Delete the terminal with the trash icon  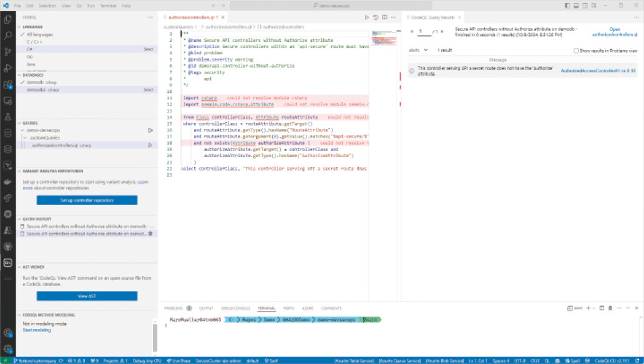click(610, 308)
